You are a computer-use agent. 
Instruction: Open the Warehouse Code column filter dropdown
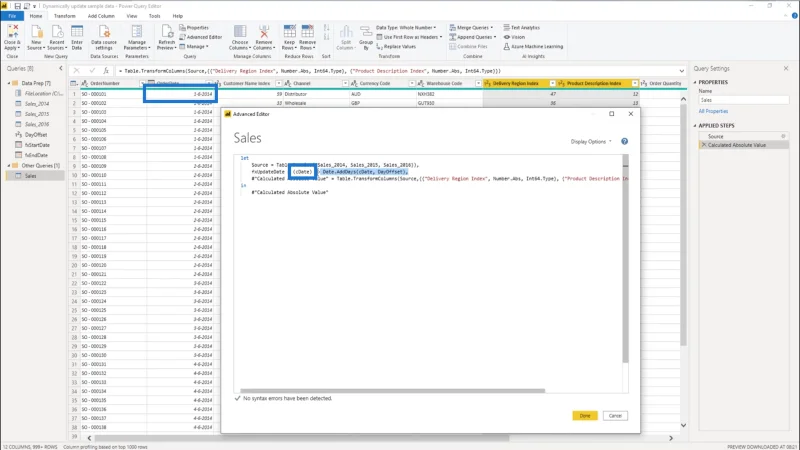(x=478, y=83)
